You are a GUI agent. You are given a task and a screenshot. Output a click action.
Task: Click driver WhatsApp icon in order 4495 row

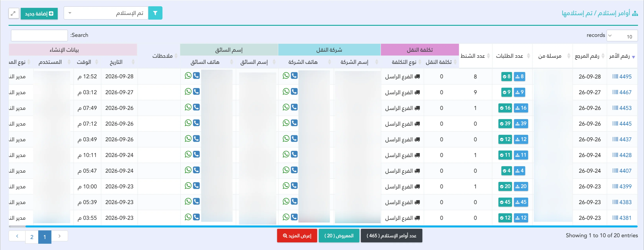point(188,76)
